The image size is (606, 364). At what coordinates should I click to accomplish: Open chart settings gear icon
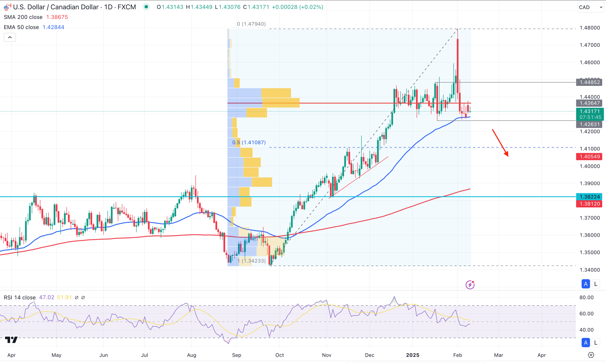coord(591,355)
